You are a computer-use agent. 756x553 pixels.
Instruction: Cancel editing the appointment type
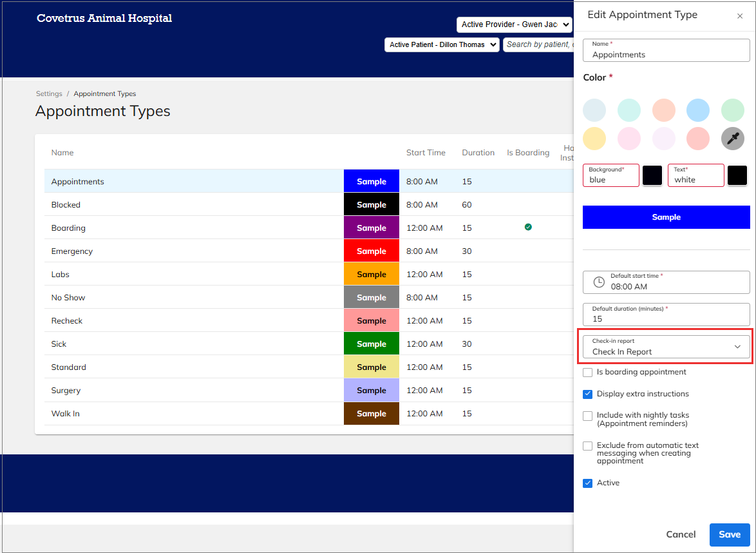[681, 535]
